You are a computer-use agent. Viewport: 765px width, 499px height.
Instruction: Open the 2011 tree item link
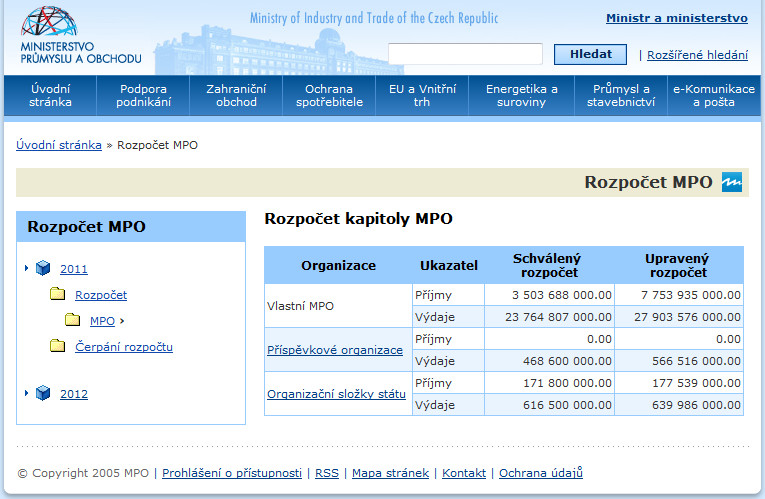tap(74, 269)
